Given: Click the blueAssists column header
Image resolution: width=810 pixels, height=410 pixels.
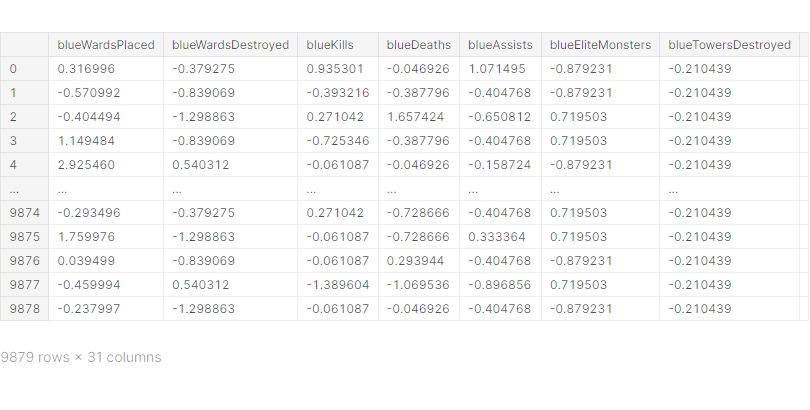Looking at the screenshot, I should [x=500, y=45].
